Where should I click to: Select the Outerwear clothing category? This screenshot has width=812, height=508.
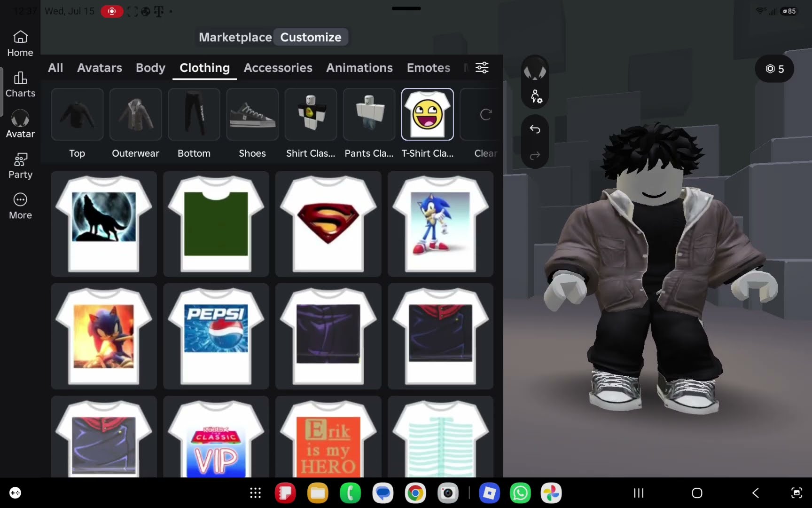click(135, 124)
